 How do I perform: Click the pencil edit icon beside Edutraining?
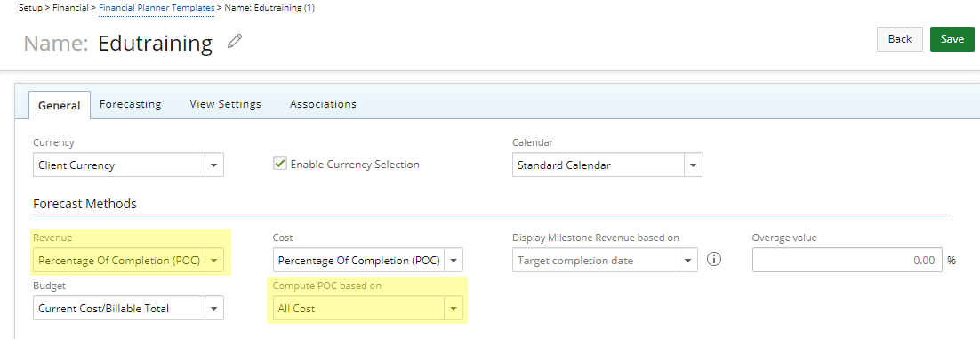coord(235,42)
